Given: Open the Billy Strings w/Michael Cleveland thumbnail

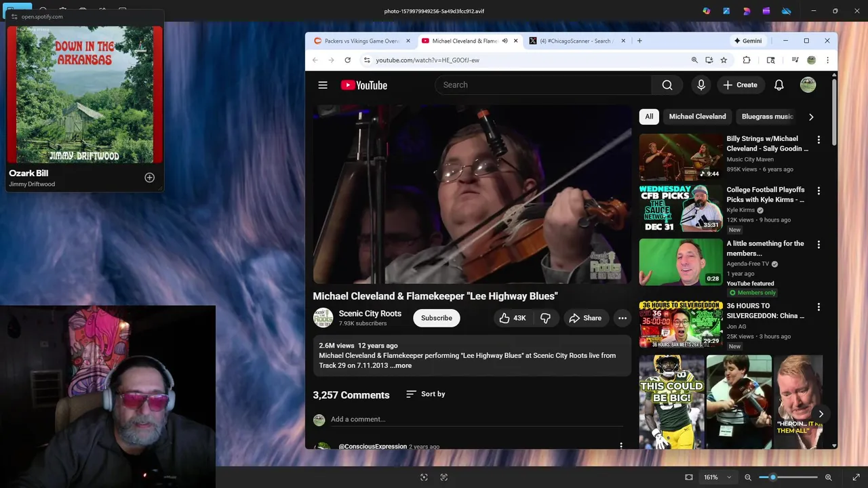Looking at the screenshot, I should pos(681,157).
